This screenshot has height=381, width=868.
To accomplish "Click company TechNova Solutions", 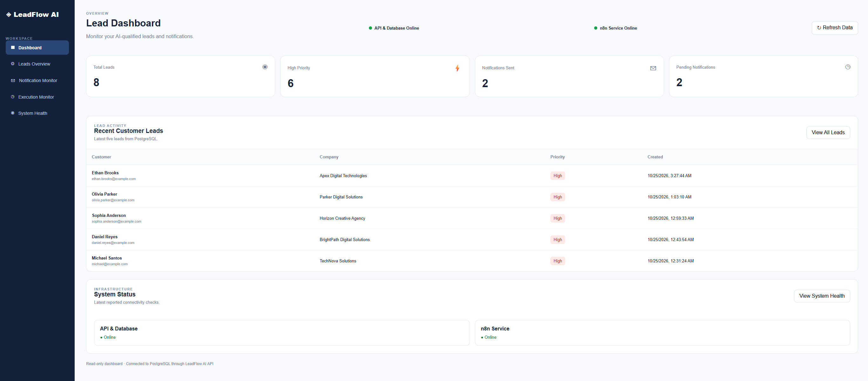I will [x=338, y=261].
